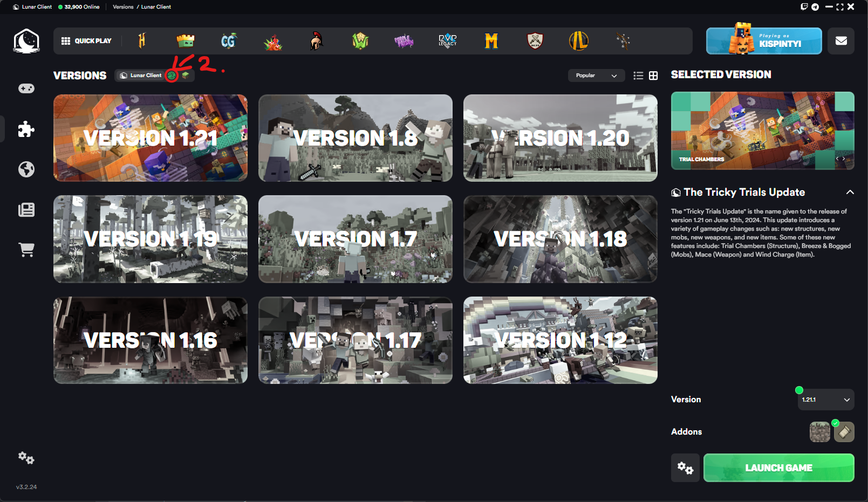
Task: Open the shopping cart Store sidebar section
Action: tap(26, 250)
